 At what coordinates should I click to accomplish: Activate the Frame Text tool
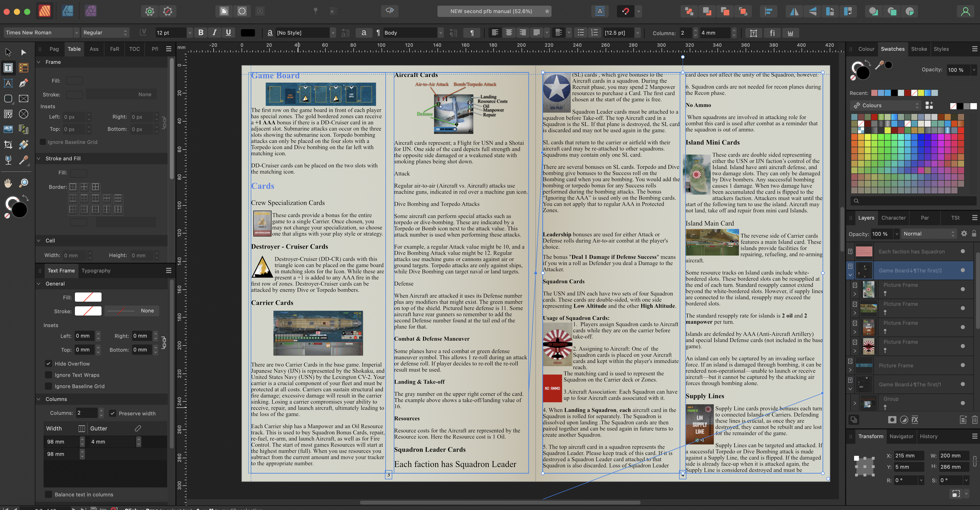[8, 68]
